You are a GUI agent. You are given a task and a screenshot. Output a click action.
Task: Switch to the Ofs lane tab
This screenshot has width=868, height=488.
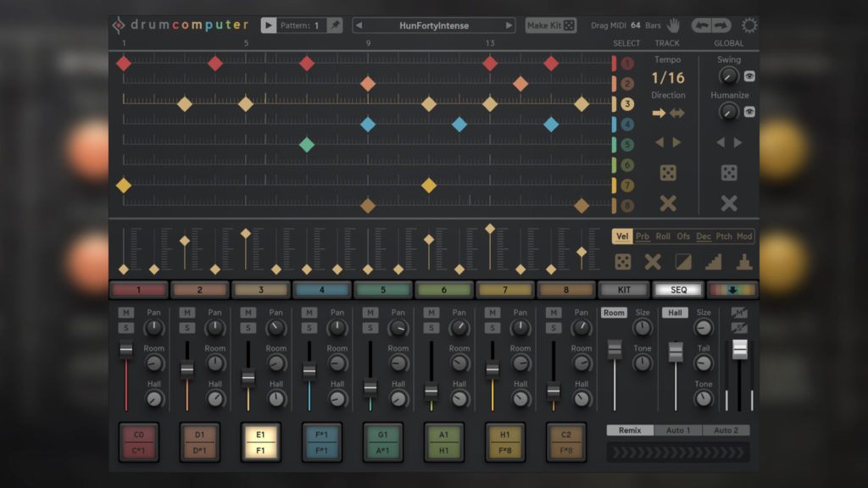[x=683, y=236]
